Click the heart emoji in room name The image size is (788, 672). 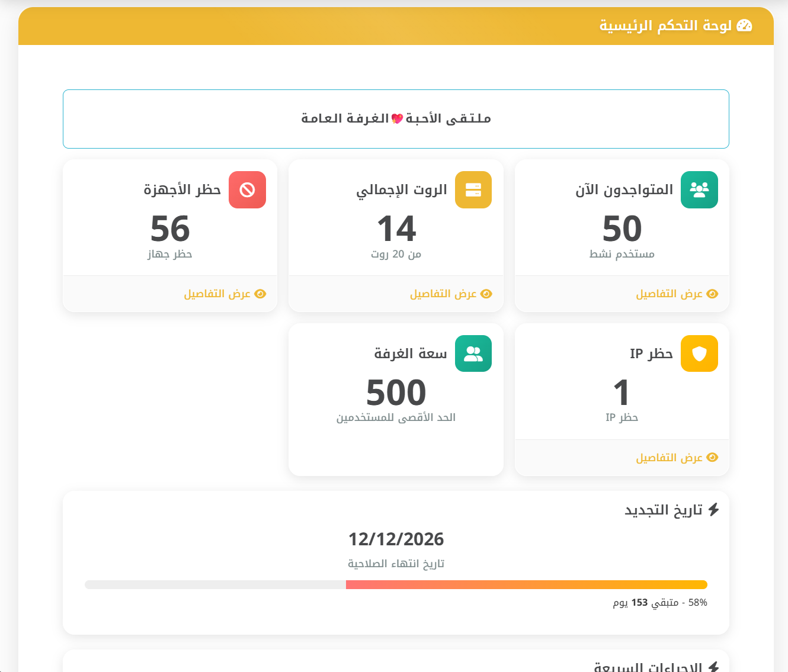[x=397, y=119]
